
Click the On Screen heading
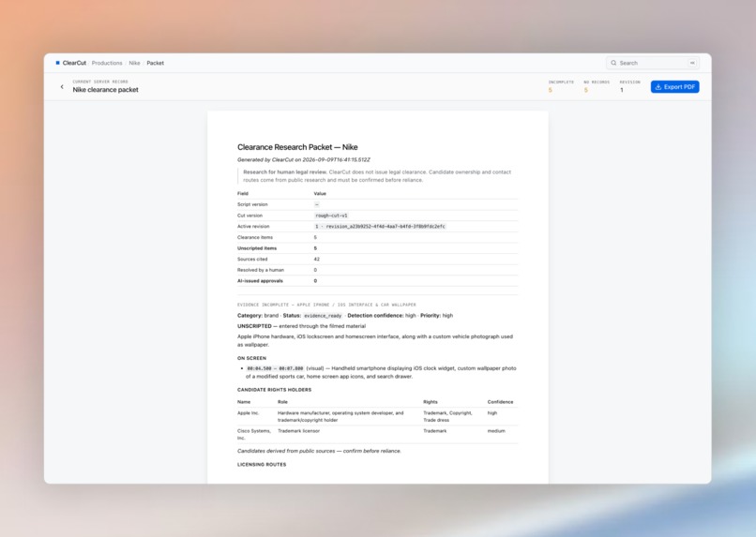tap(251, 358)
